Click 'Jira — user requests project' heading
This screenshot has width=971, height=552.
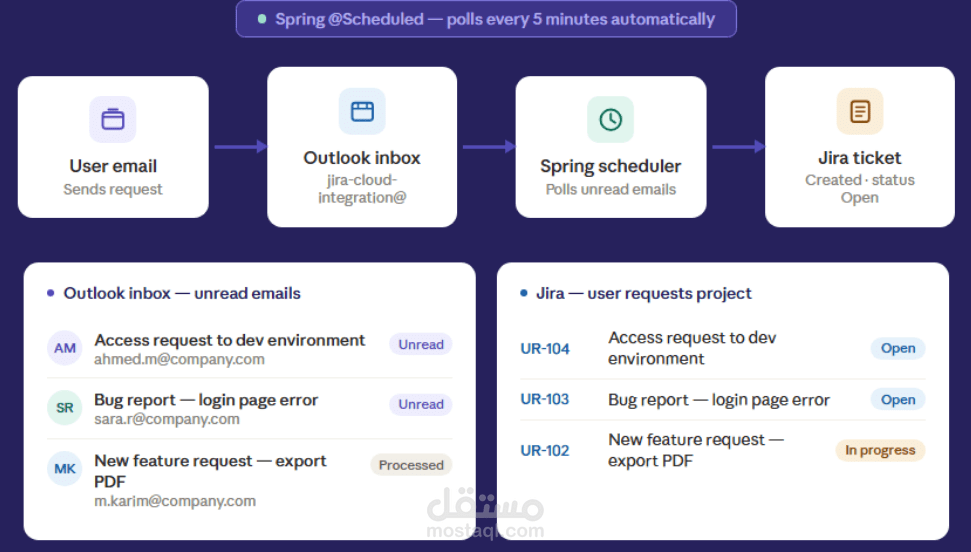coord(643,293)
